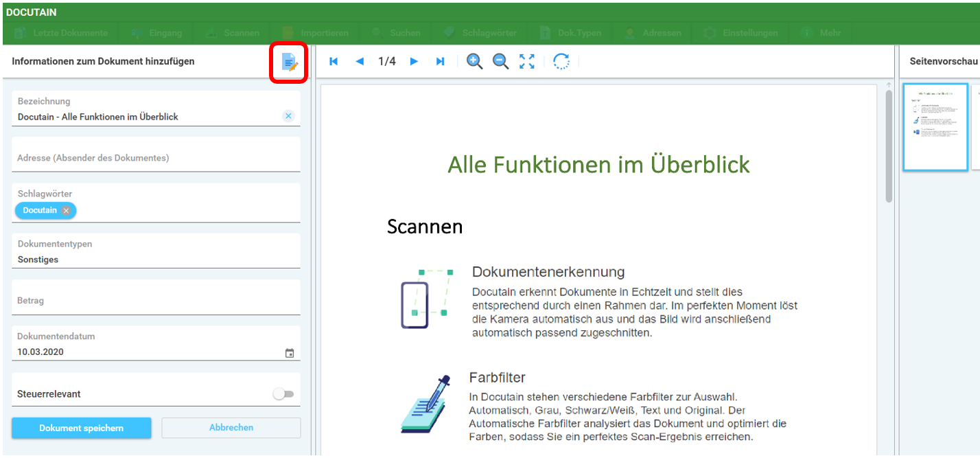
Task: Click the 'Dokumentenerkennung' heading in document
Action: [548, 272]
